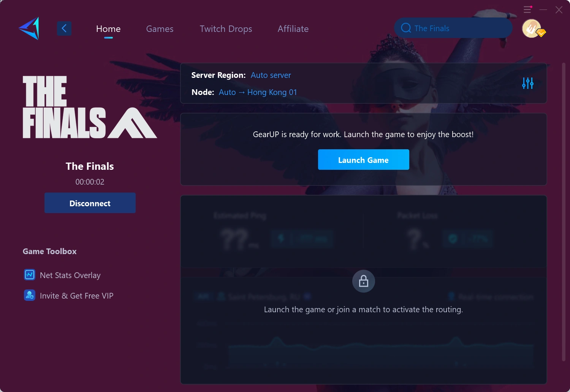Open the user profile avatar

pos(532,28)
